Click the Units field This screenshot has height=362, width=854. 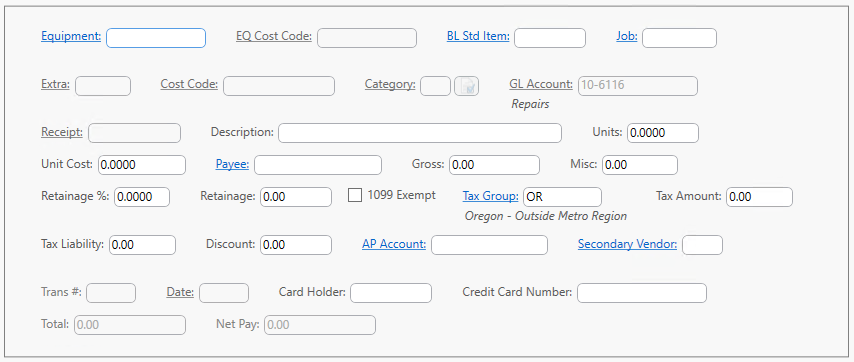(663, 133)
